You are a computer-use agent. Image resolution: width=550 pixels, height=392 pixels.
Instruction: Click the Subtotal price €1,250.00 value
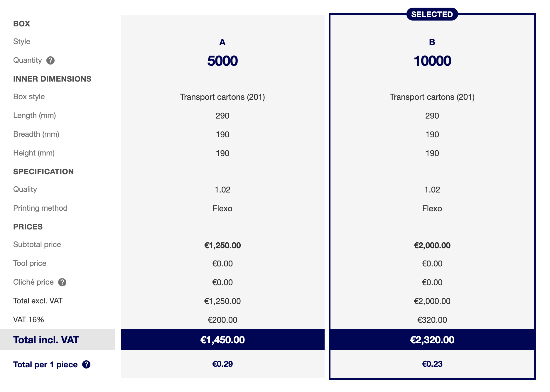(222, 245)
